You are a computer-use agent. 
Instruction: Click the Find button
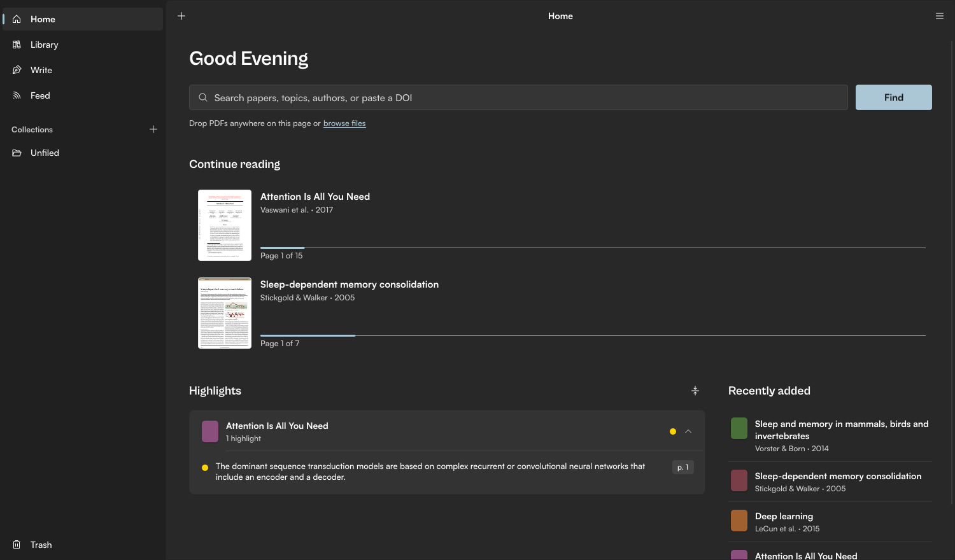(894, 97)
